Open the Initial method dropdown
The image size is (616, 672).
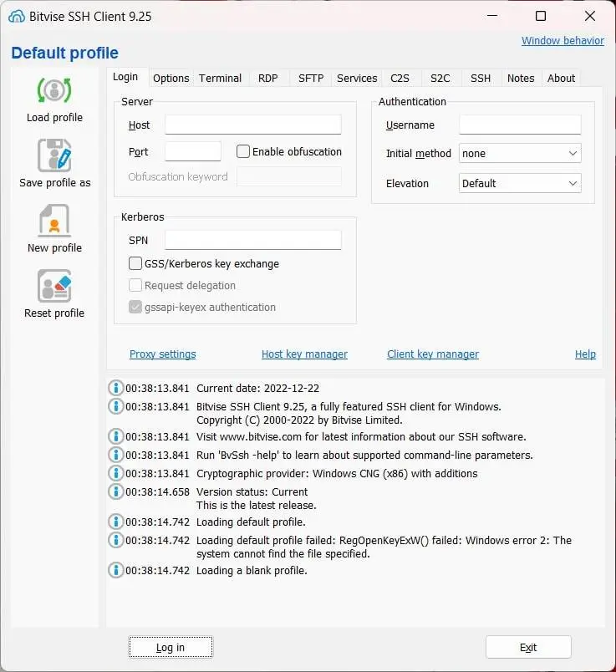coord(520,154)
